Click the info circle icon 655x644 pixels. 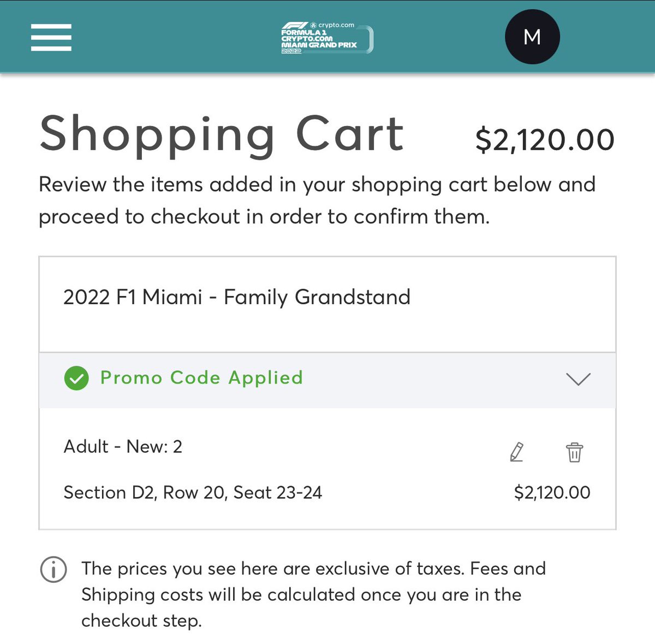point(53,570)
